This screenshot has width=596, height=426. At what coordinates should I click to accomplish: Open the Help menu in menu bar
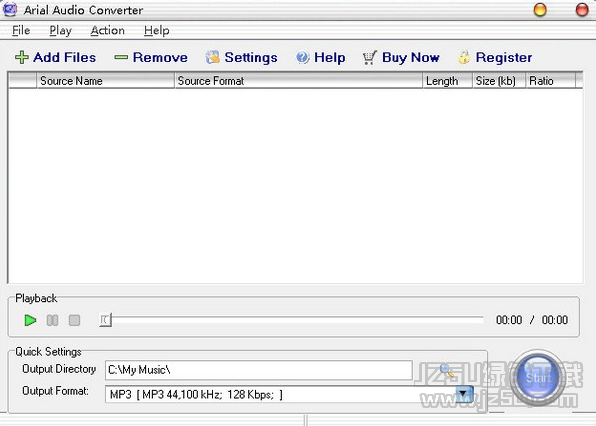(157, 30)
